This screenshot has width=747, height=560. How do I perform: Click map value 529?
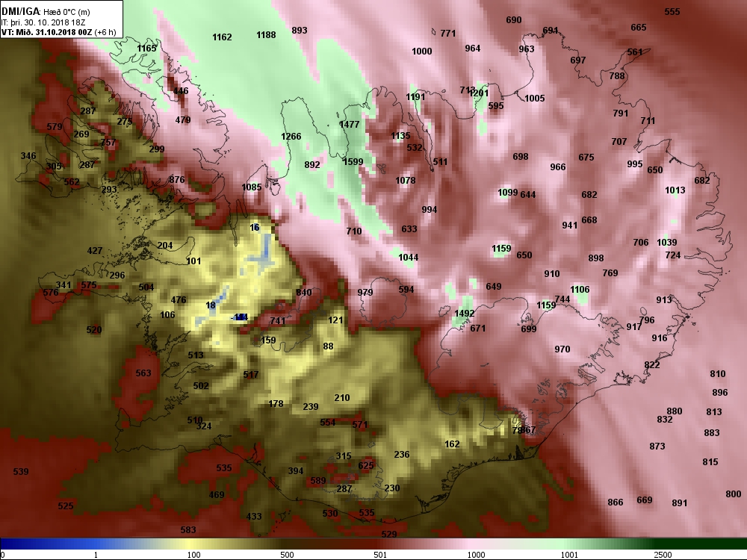click(389, 535)
